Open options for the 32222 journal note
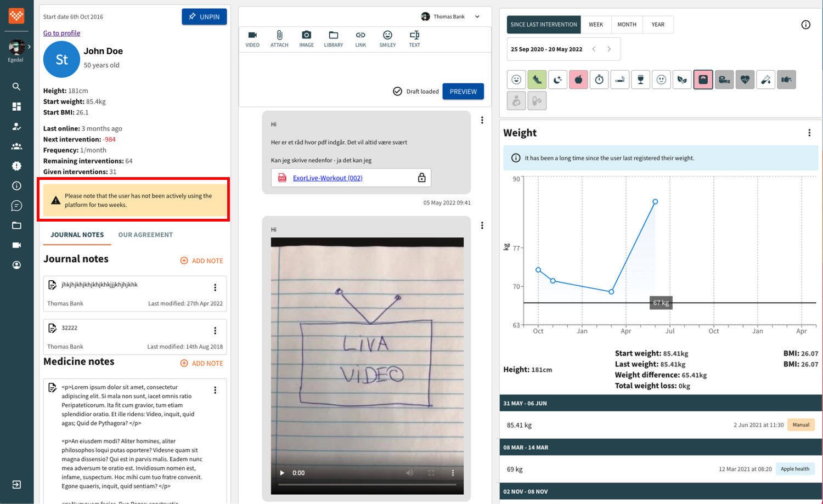Screen dimensions: 823x504 [215, 331]
